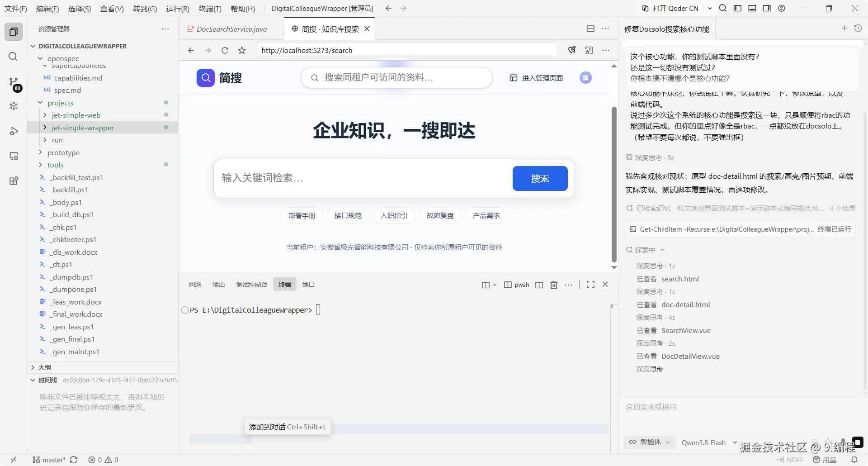Select the 部署手册 quick tag
868x466 pixels.
[302, 215]
